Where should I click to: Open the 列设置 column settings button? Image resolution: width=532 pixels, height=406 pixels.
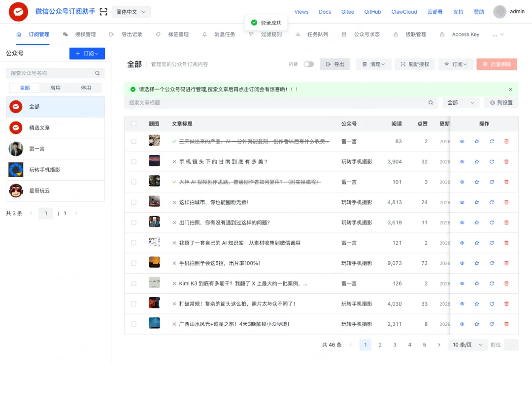(x=501, y=103)
